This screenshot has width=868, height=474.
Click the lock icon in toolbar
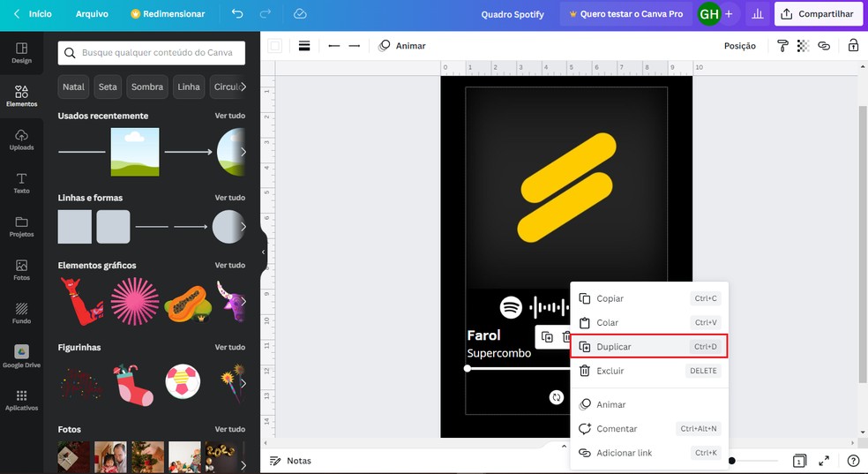pyautogui.click(x=854, y=46)
